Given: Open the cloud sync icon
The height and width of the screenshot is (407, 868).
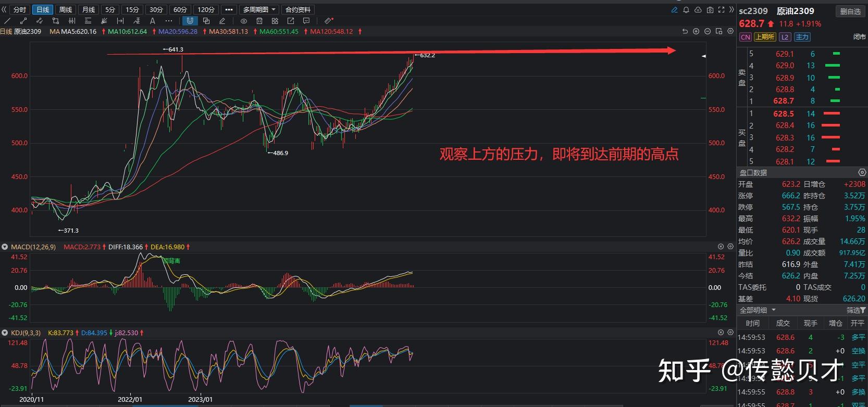Looking at the screenshot, I should (x=698, y=10).
